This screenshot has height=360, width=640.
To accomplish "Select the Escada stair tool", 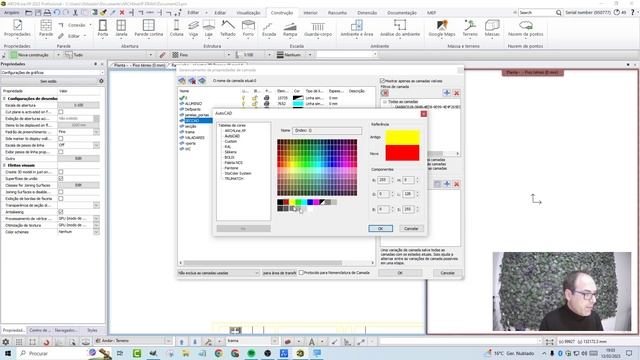I will coord(269,29).
